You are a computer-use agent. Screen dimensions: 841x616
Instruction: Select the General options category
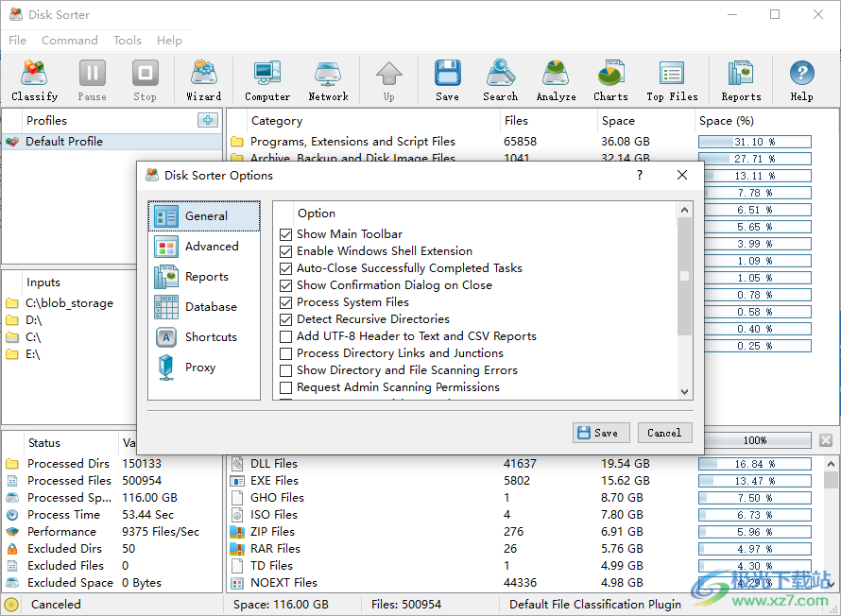click(204, 216)
